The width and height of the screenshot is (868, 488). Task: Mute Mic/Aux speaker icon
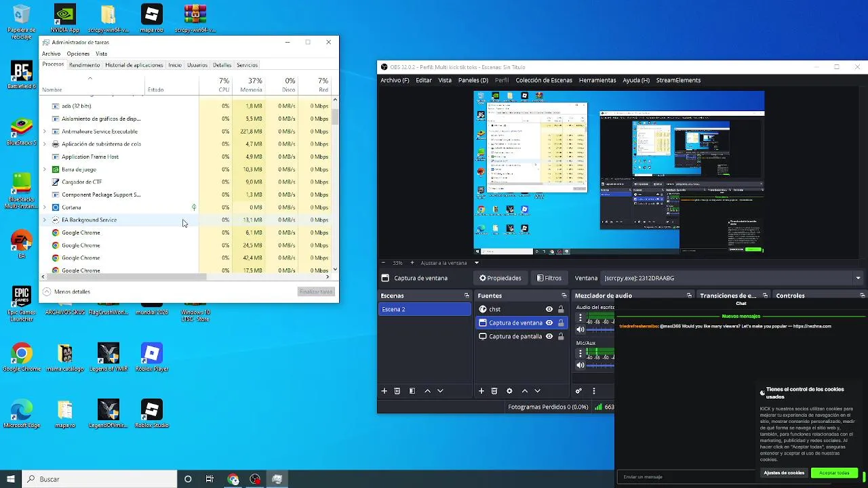point(580,365)
